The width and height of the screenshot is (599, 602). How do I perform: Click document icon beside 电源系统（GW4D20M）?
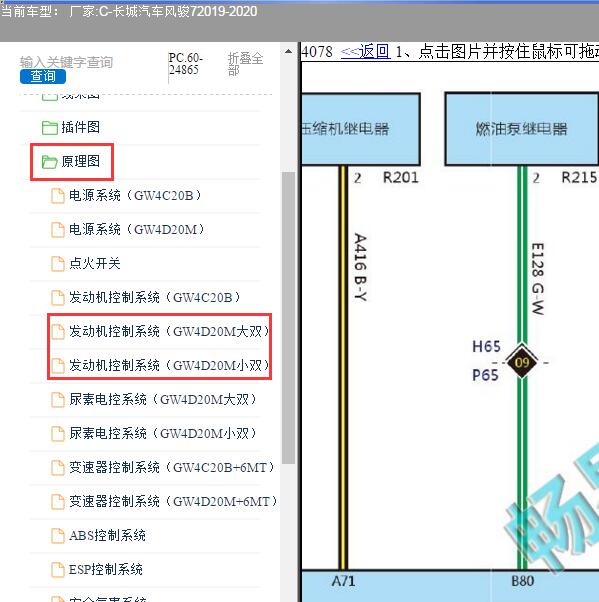tap(58, 230)
